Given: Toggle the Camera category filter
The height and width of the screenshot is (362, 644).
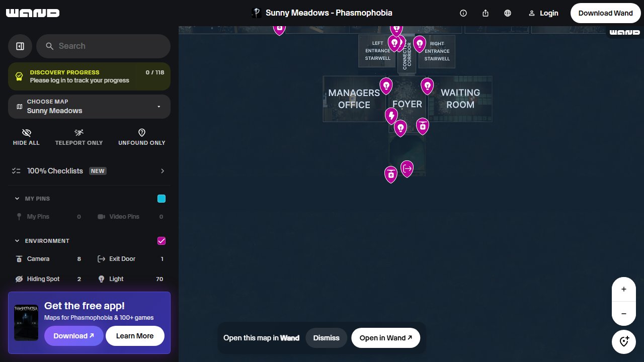Looking at the screenshot, I should pos(48,259).
